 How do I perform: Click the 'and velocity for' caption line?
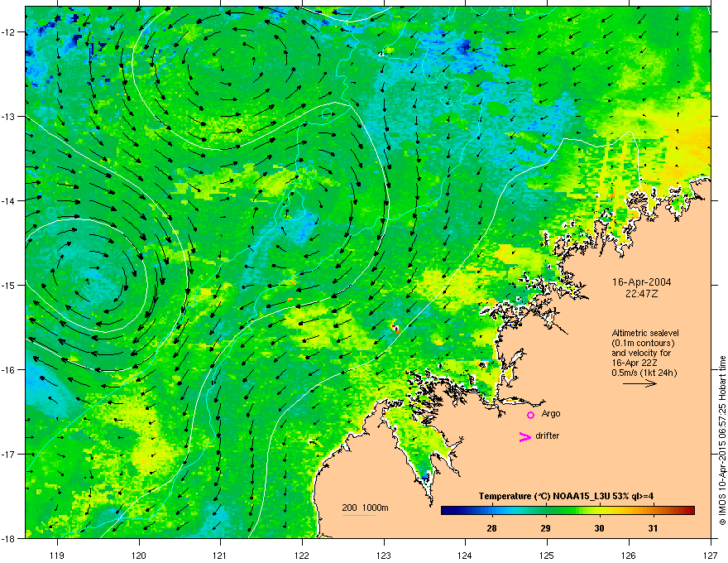point(640,353)
